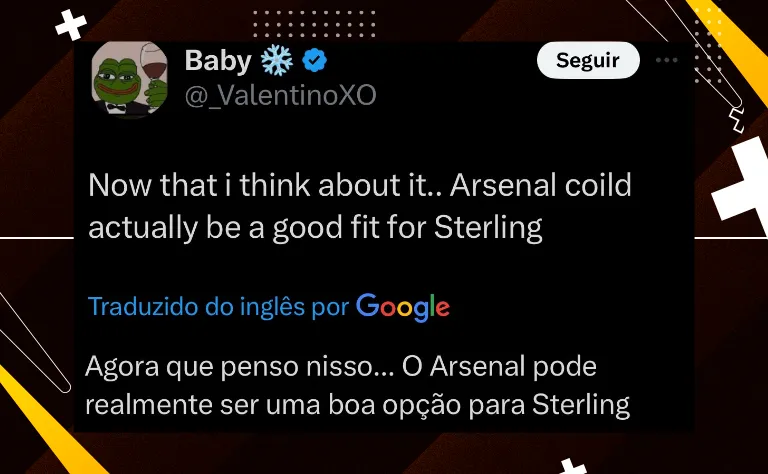Click the snowflake emoji beside Baby
Screen dimensions: 768x474
coord(275,61)
